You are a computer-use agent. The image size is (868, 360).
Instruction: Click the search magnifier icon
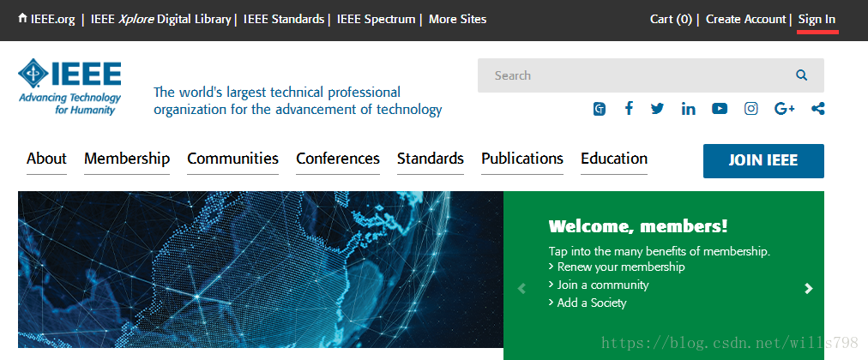pyautogui.click(x=802, y=75)
